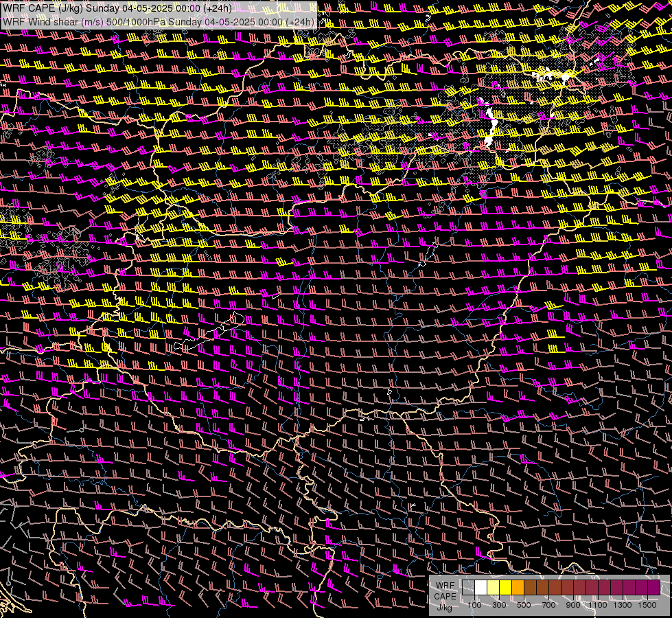Click the legend value 100
The width and height of the screenshot is (672, 618).
click(474, 605)
